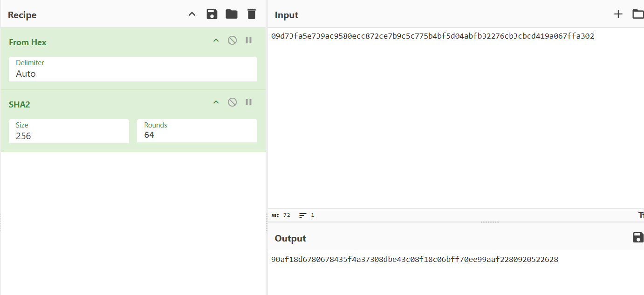Collapse the From Hex operation arguments

coord(216,40)
